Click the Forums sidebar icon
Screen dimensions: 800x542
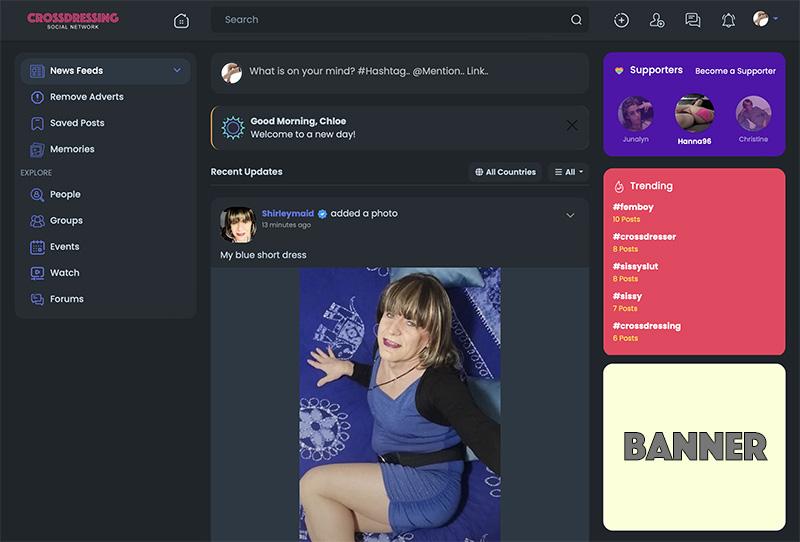pyautogui.click(x=37, y=299)
